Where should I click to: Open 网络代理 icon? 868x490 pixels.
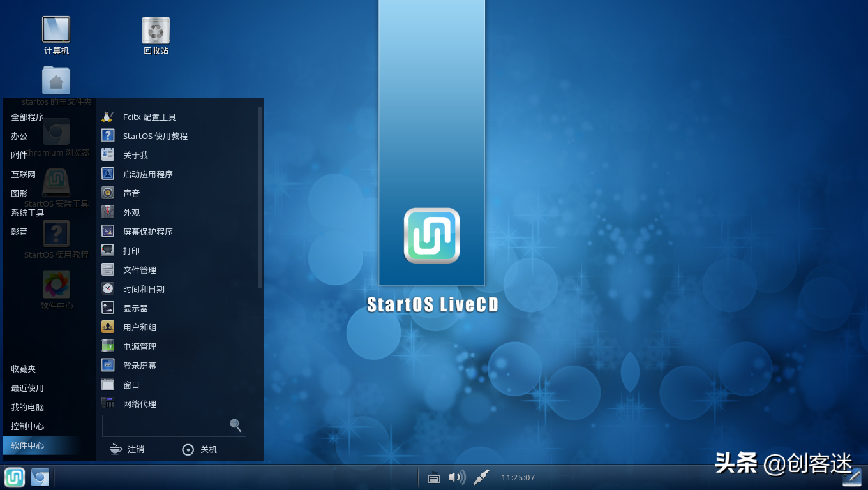(x=108, y=403)
